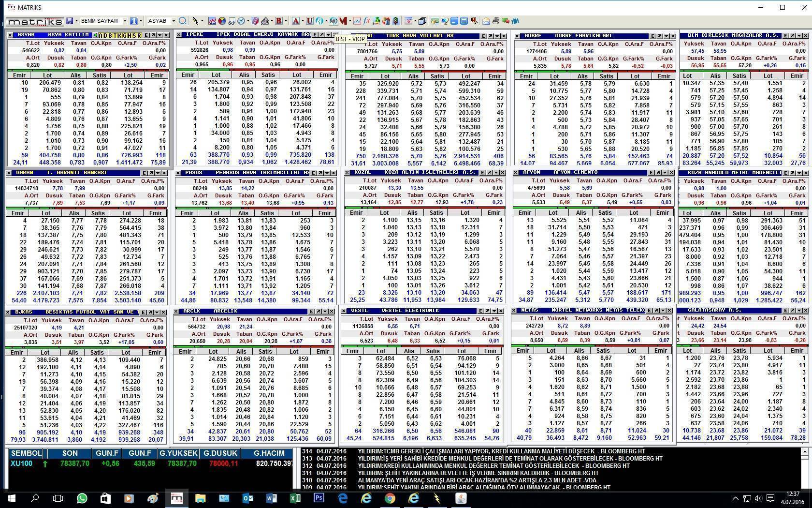Image resolution: width=812 pixels, height=508 pixels.
Task: Click the E button in GARAN panel header
Action: [145, 173]
